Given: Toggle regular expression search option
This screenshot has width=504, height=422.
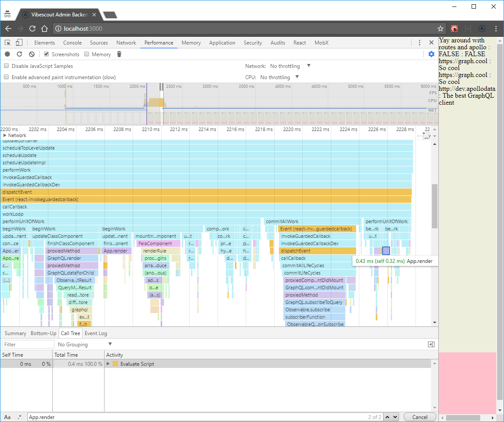Looking at the screenshot, I should pyautogui.click(x=19, y=417).
